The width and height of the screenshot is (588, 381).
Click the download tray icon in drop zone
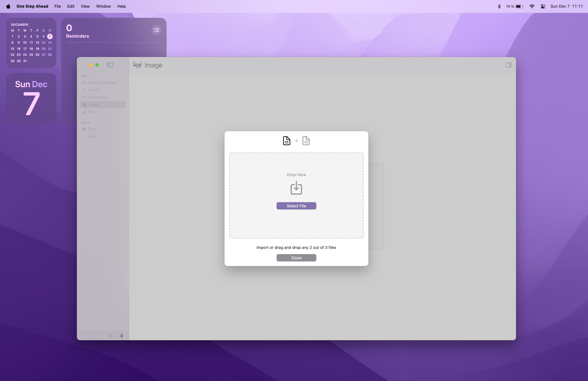coord(296,188)
